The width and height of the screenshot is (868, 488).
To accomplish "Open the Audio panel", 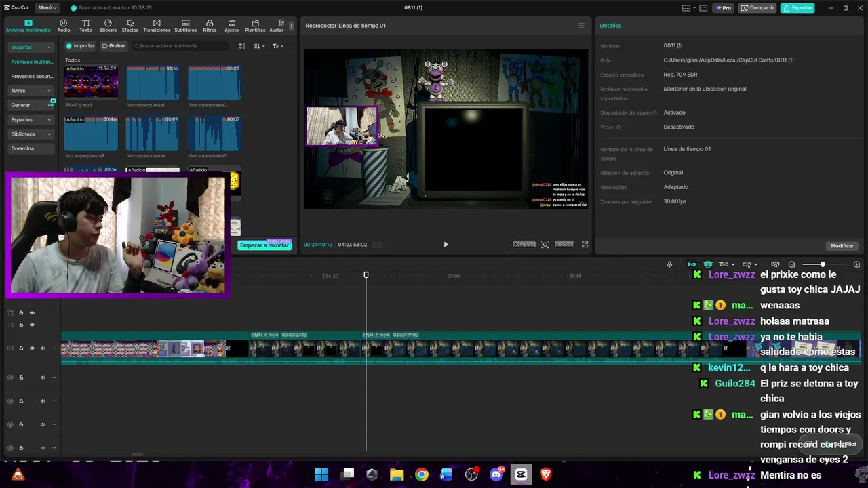I will [64, 26].
